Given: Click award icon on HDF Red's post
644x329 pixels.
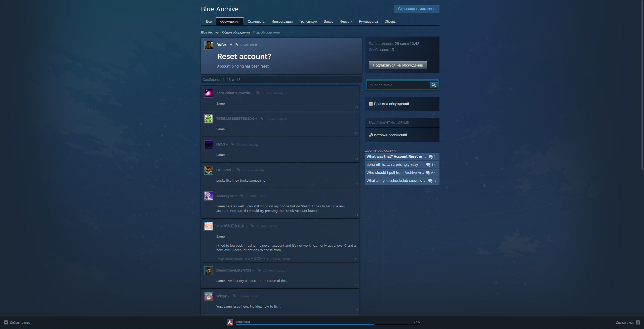Looking at the screenshot, I should [238, 170].
